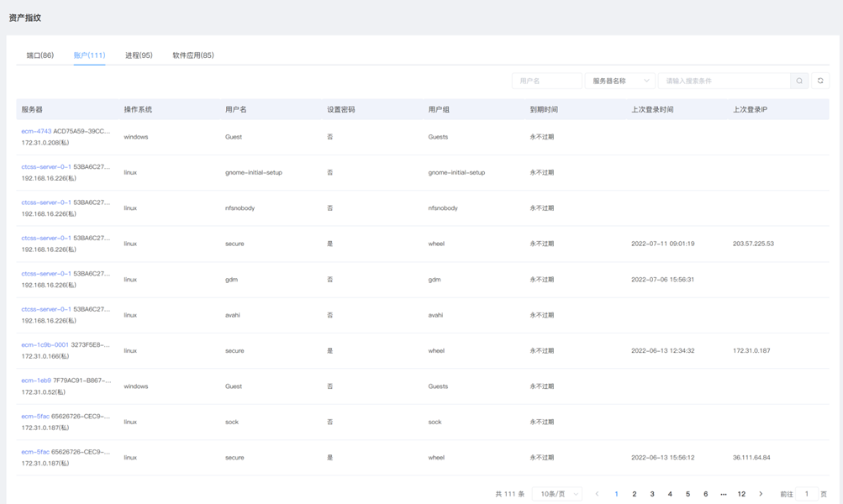Click login IP 203.57.225.53
The image size is (843, 504).
click(753, 244)
